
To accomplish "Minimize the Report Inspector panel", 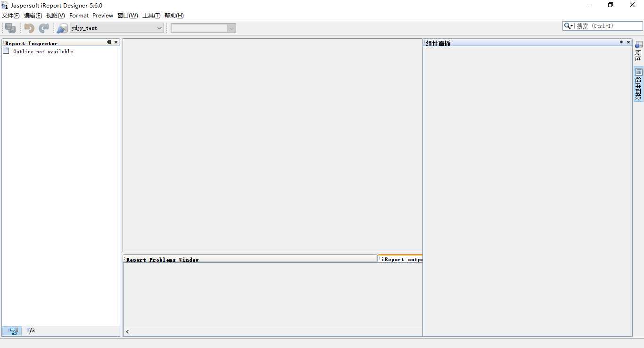I will (109, 42).
